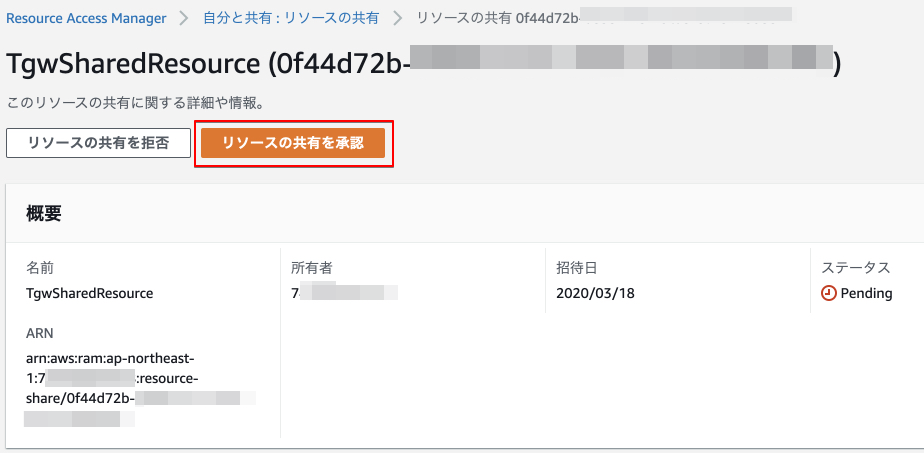Click the ARN field label

click(x=39, y=333)
